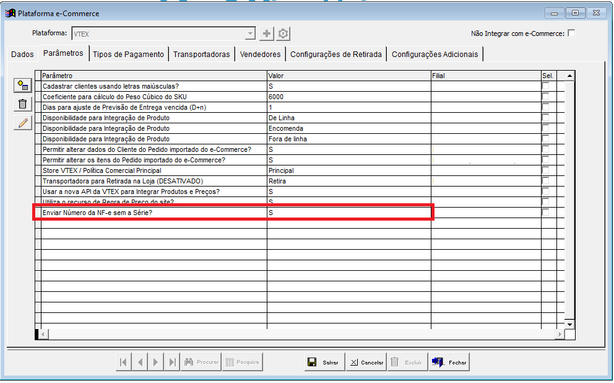Select the Parâmetros tab

coord(63,53)
